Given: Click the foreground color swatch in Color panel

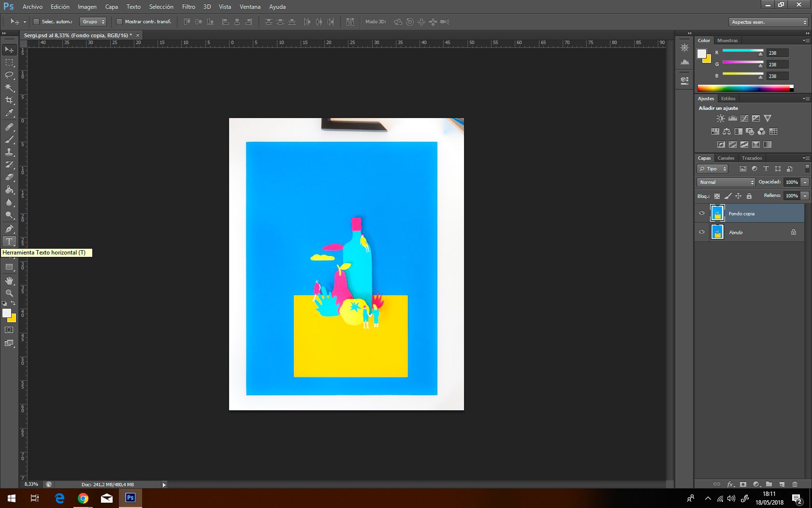Looking at the screenshot, I should (x=702, y=54).
